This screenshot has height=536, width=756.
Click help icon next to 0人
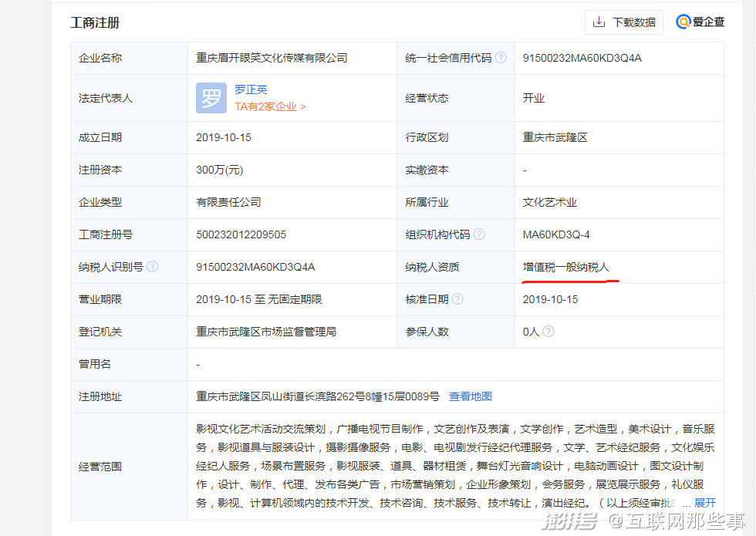(x=548, y=332)
